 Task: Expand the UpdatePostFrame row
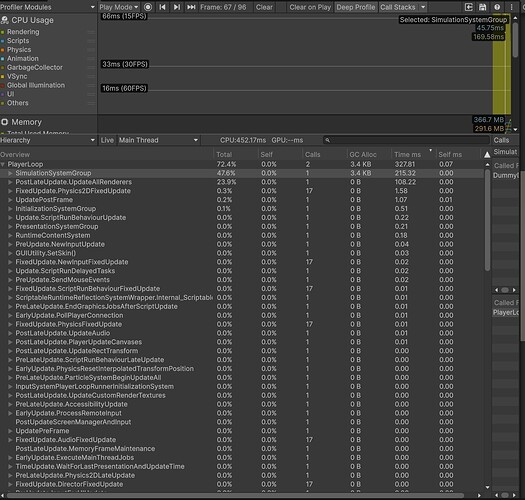point(10,200)
